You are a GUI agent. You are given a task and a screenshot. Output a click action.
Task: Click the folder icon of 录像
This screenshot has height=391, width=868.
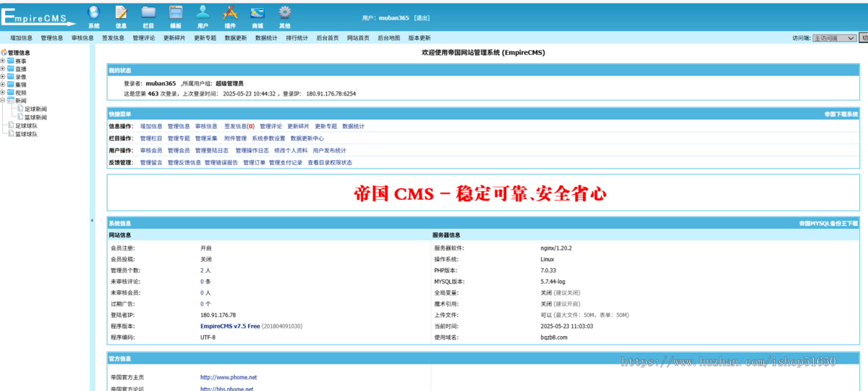11,77
